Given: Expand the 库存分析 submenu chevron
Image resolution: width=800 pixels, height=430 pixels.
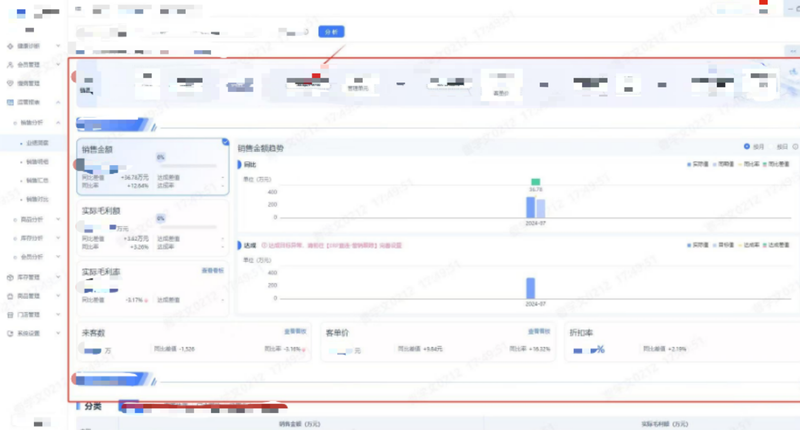Looking at the screenshot, I should [58, 238].
